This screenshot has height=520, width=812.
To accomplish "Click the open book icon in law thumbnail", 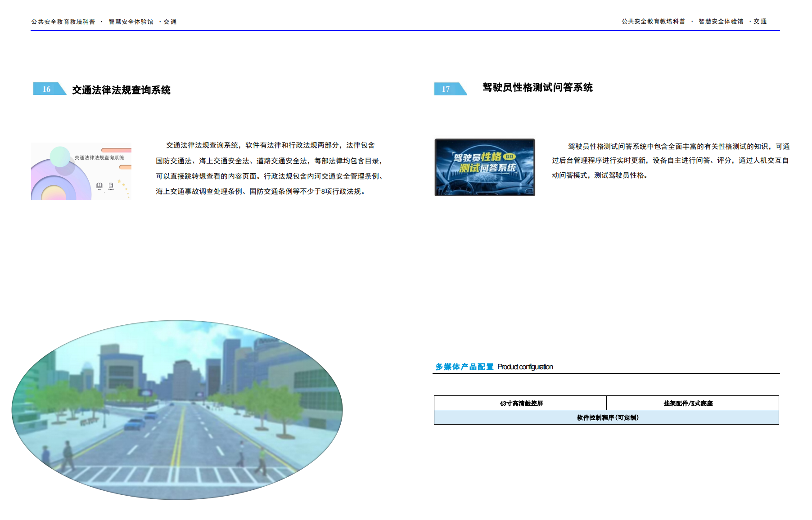I will (99, 185).
